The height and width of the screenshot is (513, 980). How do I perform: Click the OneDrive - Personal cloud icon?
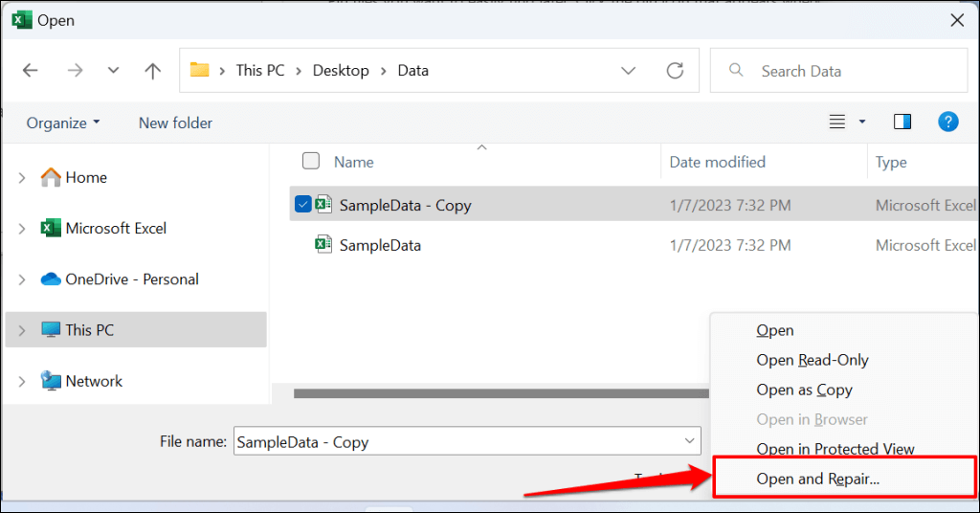click(x=51, y=279)
